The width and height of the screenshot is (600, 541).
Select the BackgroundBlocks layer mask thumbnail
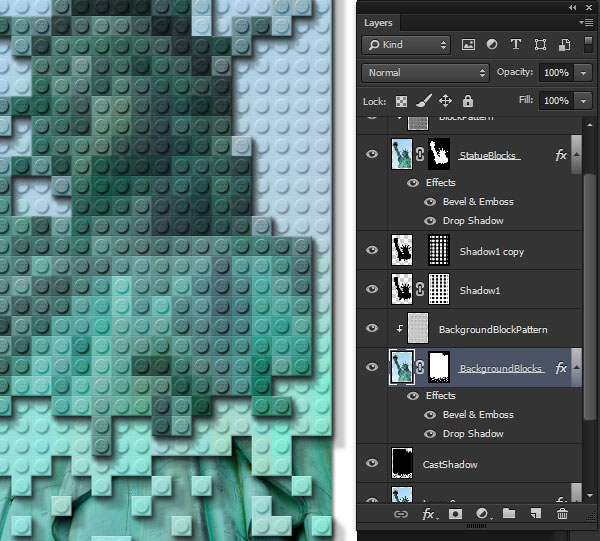[439, 367]
